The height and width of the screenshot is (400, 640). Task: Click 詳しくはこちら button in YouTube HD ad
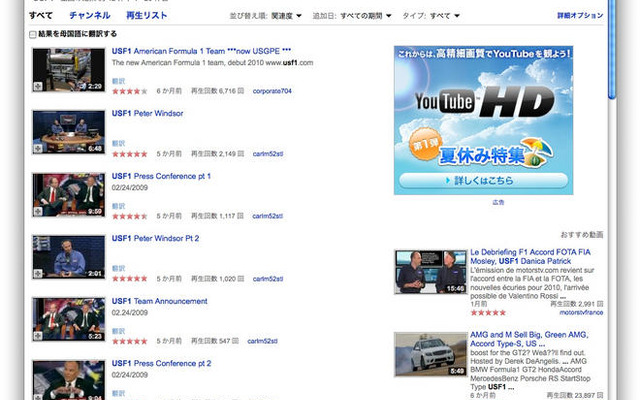[483, 180]
